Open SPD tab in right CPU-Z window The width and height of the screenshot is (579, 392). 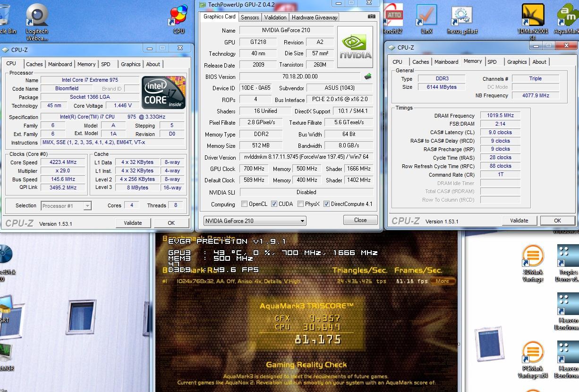(492, 62)
